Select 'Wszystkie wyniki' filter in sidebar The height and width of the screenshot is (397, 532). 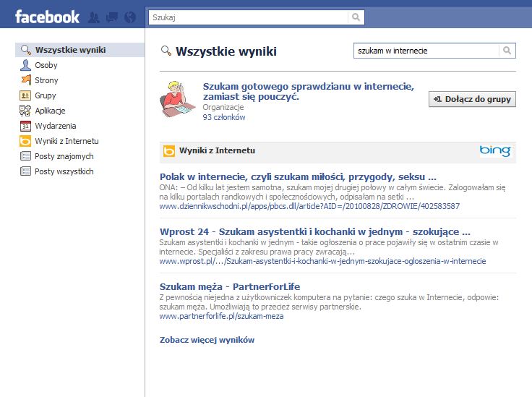[70, 50]
